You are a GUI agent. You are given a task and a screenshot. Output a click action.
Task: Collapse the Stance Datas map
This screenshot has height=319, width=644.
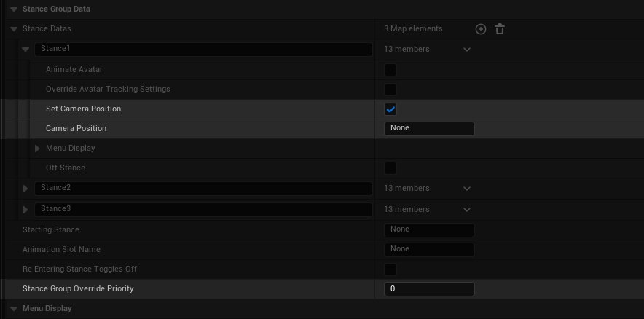pyautogui.click(x=14, y=29)
